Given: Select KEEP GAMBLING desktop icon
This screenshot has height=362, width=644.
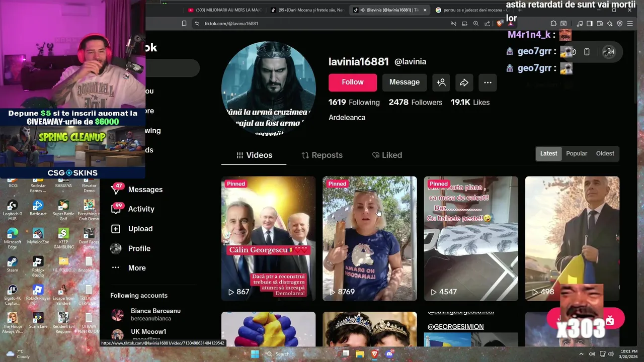Looking at the screenshot, I should point(63,238).
